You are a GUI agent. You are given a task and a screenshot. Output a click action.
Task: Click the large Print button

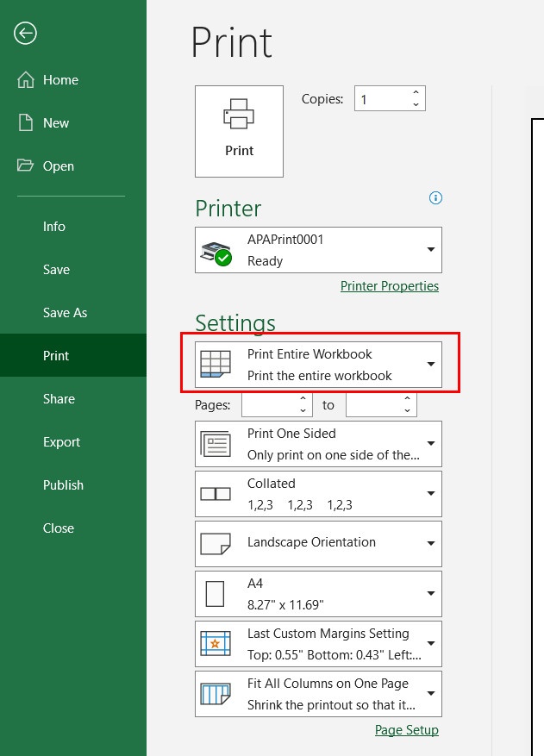pyautogui.click(x=239, y=131)
